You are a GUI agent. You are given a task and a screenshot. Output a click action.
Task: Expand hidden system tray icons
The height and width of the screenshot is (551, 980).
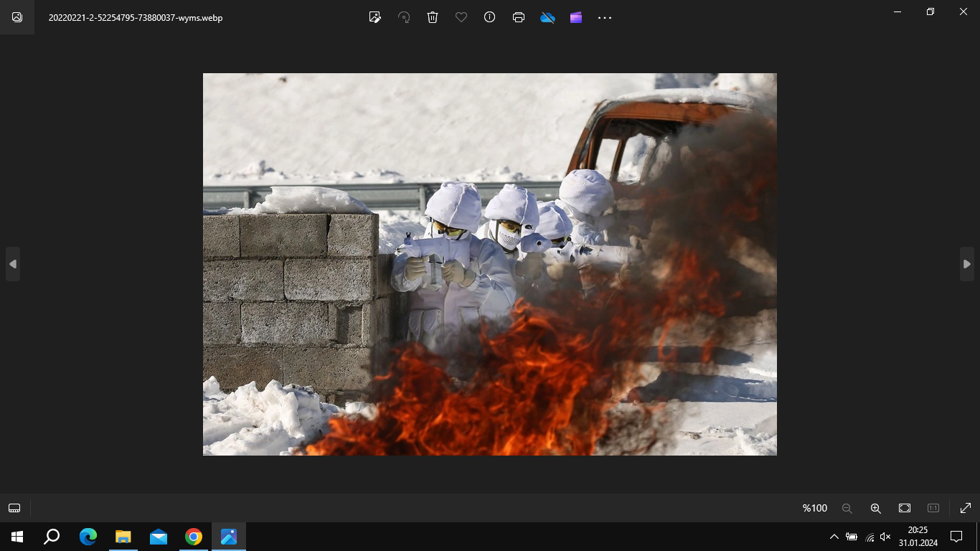(x=834, y=537)
